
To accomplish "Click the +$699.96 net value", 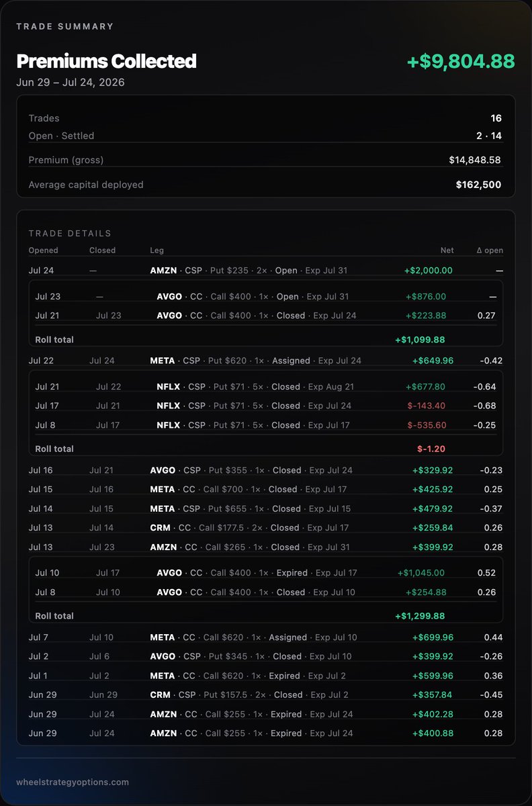I will point(433,637).
